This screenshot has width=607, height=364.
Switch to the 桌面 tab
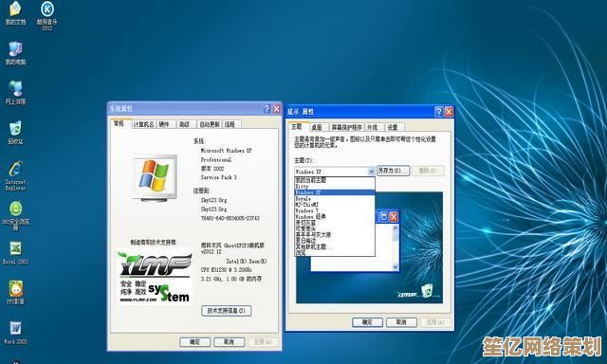point(317,127)
